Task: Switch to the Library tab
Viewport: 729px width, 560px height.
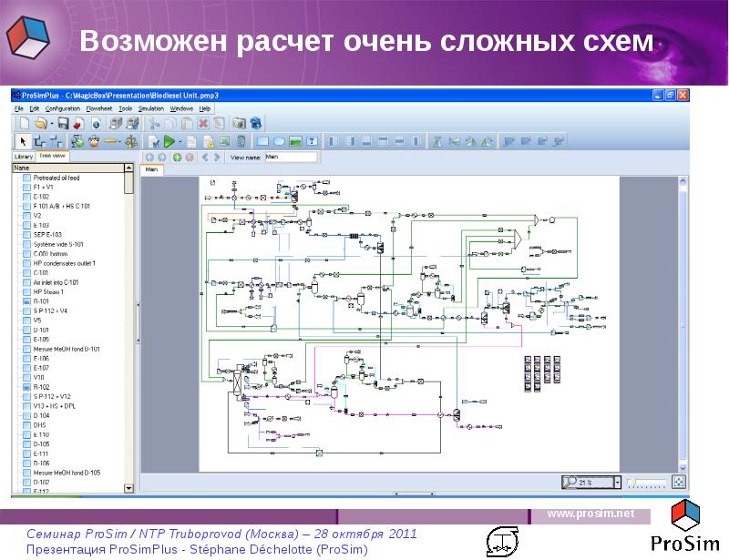Action: (x=24, y=155)
